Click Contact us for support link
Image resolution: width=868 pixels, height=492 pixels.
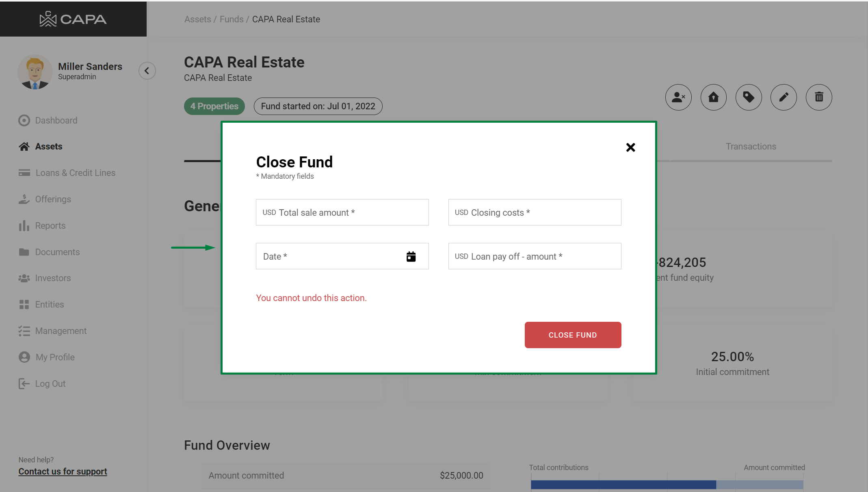[x=63, y=472]
